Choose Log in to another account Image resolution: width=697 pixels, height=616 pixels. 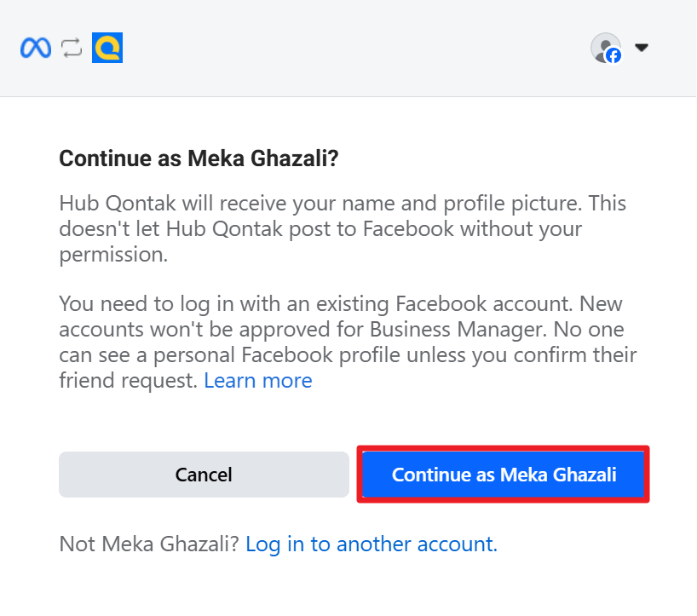coord(371,544)
